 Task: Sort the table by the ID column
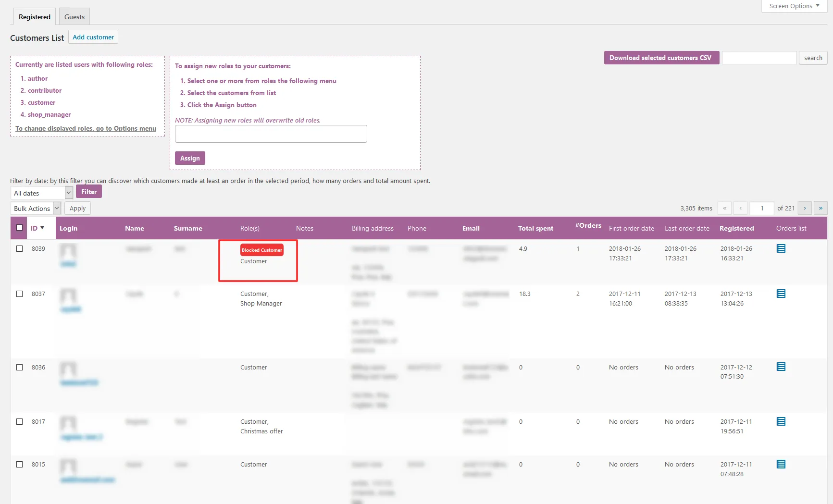click(x=37, y=228)
